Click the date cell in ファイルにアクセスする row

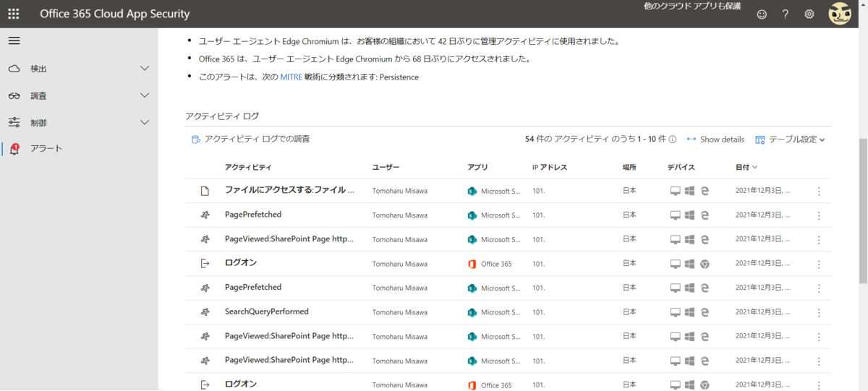click(x=763, y=192)
